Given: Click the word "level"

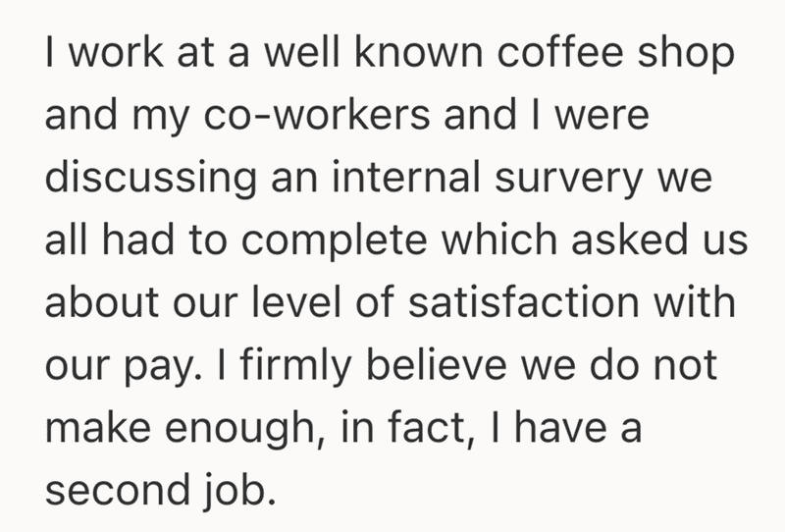Looking at the screenshot, I should pyautogui.click(x=311, y=302).
